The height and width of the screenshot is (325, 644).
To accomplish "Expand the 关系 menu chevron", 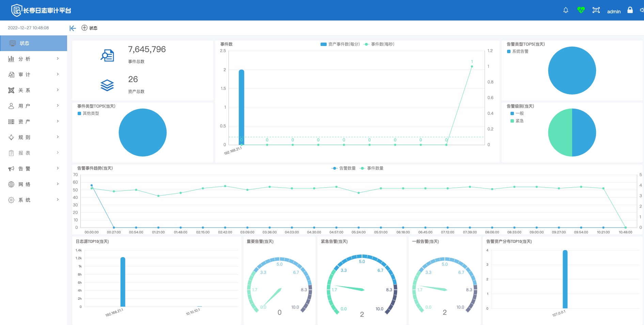I will 58,90.
